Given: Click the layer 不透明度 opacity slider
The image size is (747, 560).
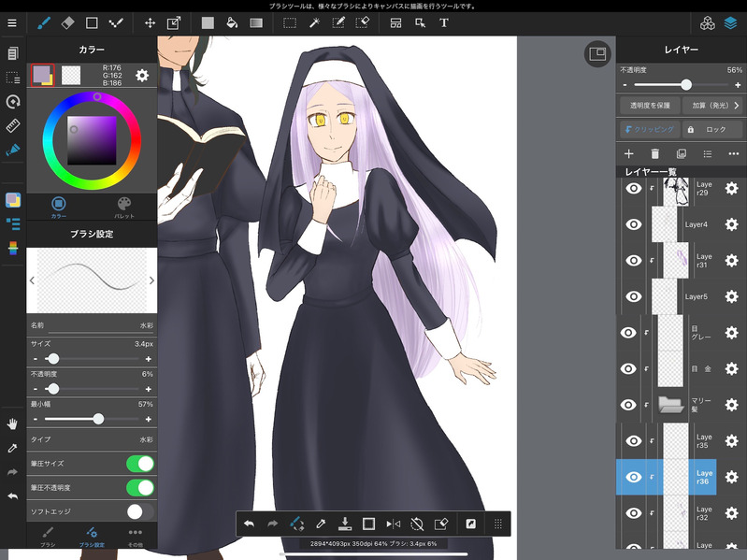Looking at the screenshot, I should point(686,85).
